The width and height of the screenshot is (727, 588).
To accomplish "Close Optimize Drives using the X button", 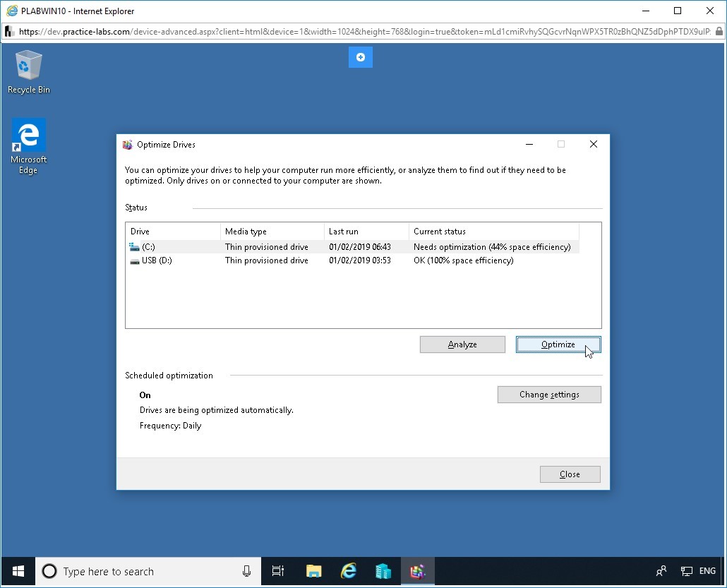I will click(x=593, y=144).
